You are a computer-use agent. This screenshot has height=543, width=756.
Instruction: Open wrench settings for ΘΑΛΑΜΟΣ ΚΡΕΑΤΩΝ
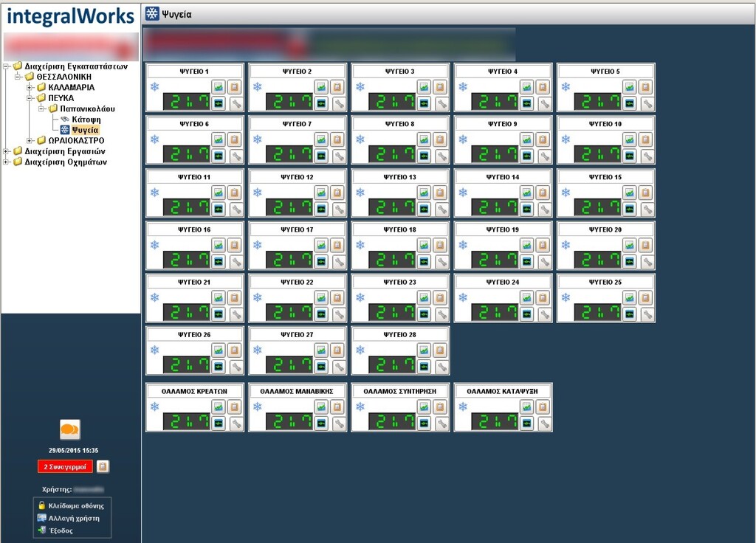(x=236, y=423)
